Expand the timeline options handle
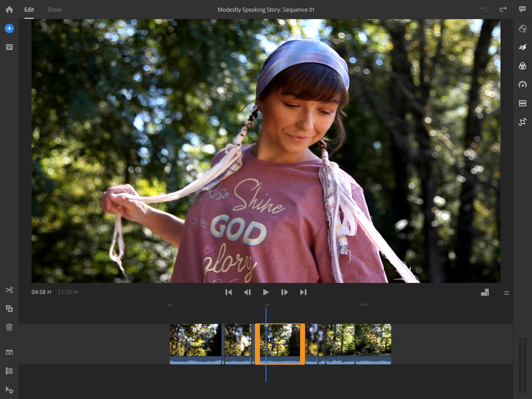The image size is (532, 399). tap(506, 293)
